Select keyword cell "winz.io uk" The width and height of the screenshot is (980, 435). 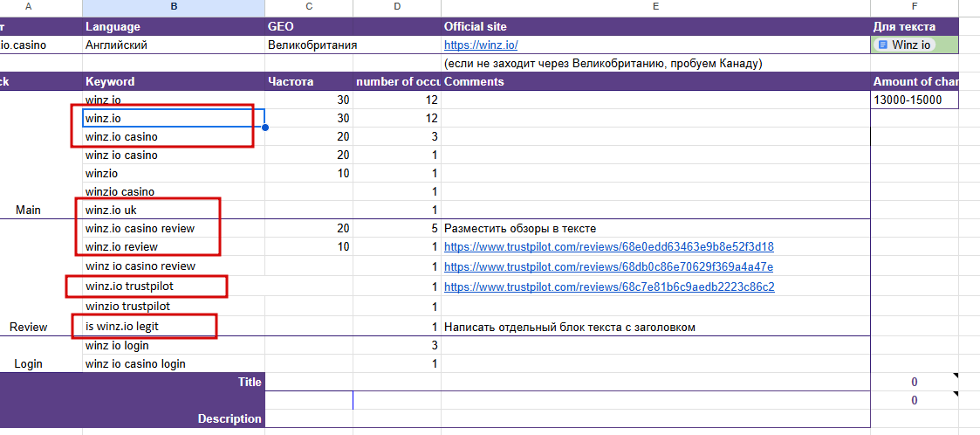pos(173,210)
